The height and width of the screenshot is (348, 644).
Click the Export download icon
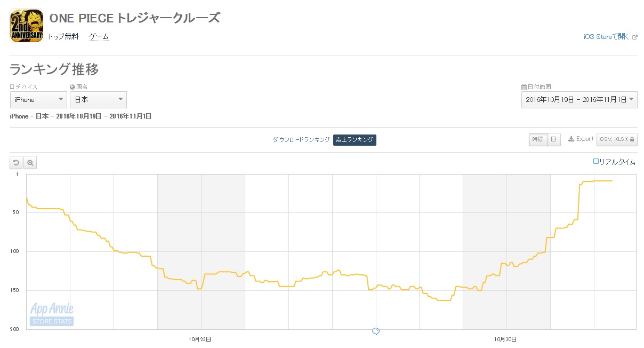[x=571, y=139]
